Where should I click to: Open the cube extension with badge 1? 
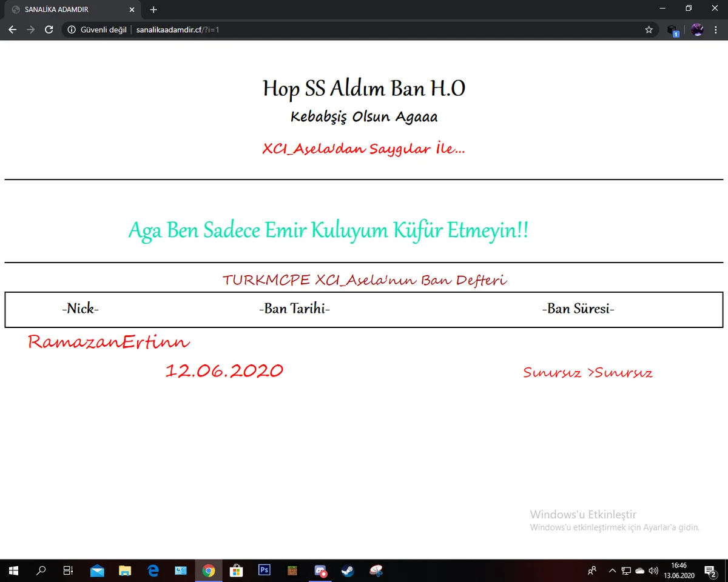tap(672, 30)
